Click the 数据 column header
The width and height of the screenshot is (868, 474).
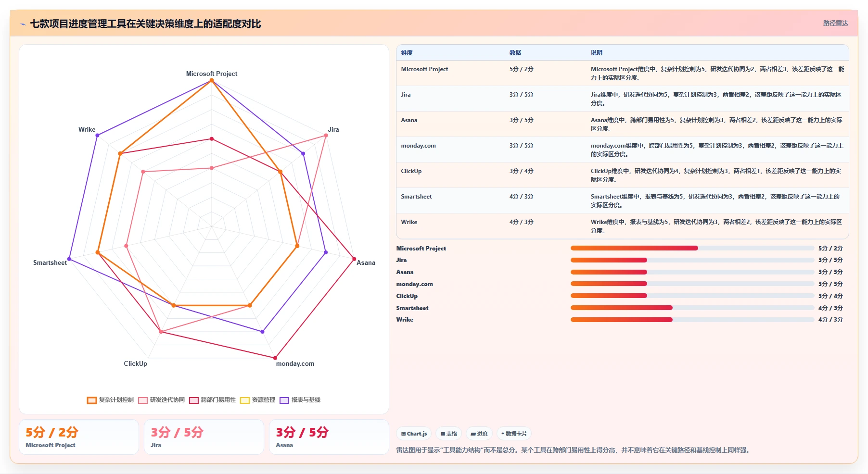(515, 53)
